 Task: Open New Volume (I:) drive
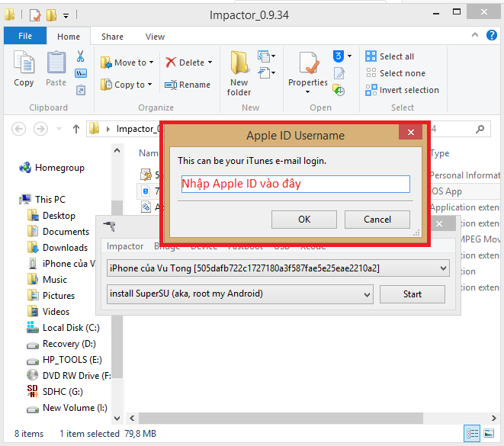pyautogui.click(x=67, y=408)
